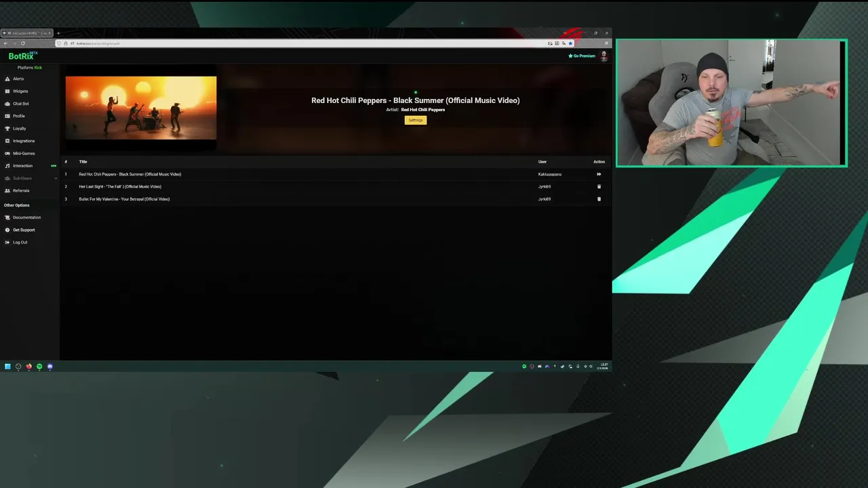Open the user avatar menu
This screenshot has height=488, width=868.
pos(604,56)
